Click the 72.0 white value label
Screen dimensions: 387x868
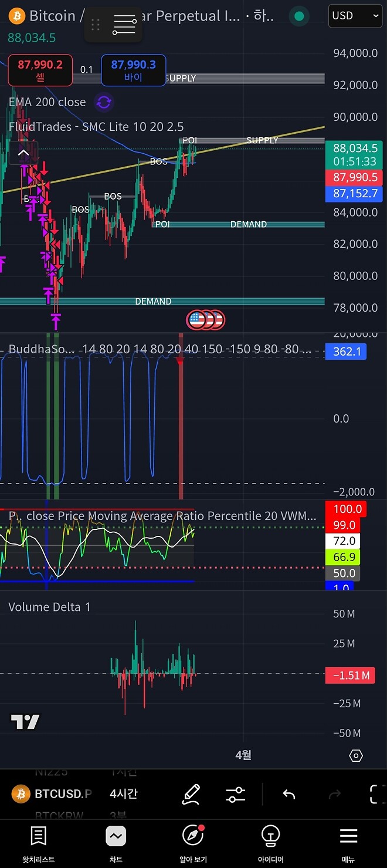click(x=344, y=541)
